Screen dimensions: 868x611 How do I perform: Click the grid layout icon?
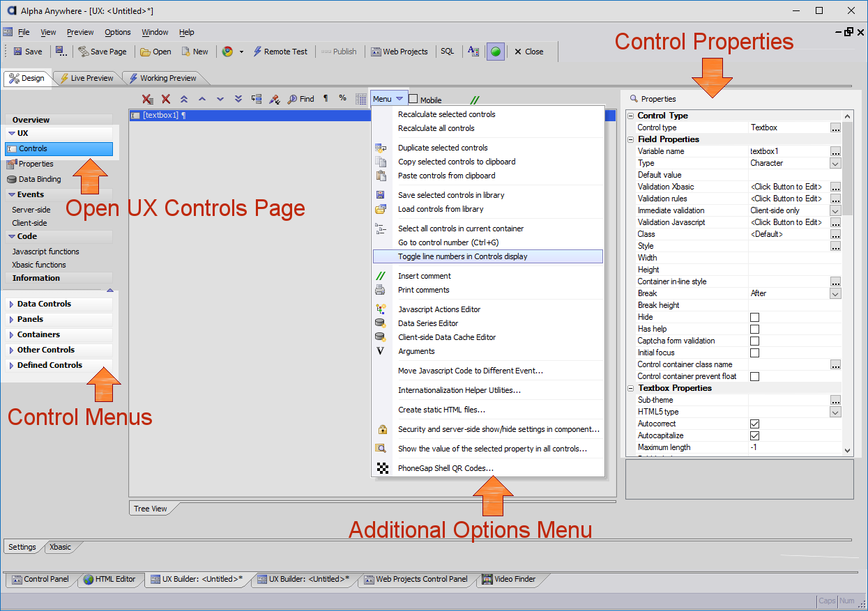click(x=361, y=99)
